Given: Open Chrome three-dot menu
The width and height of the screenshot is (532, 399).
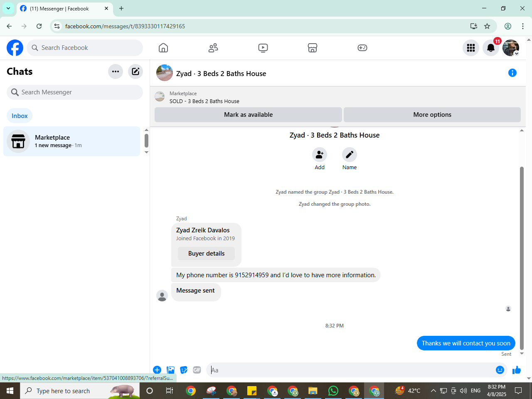Looking at the screenshot, I should pyautogui.click(x=523, y=26).
